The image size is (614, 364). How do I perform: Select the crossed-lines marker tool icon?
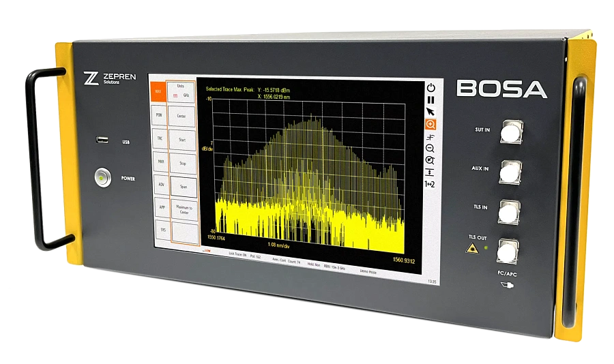tap(430, 137)
